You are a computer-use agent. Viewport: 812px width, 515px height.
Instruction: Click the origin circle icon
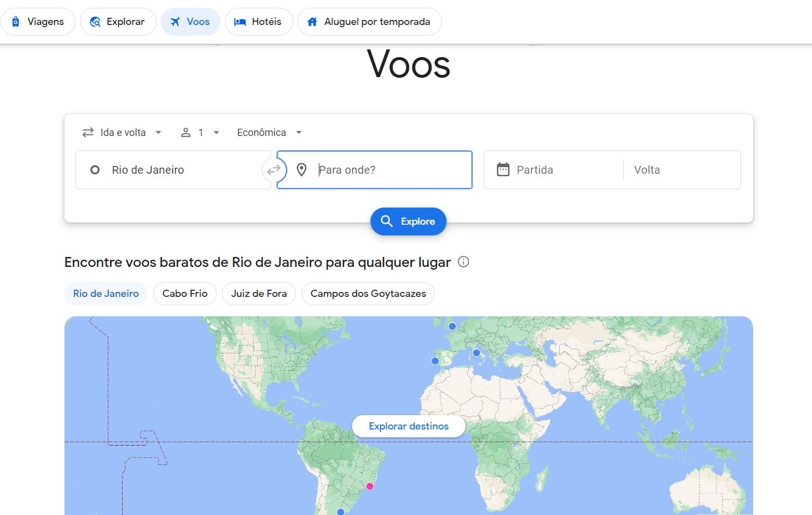pos(95,170)
